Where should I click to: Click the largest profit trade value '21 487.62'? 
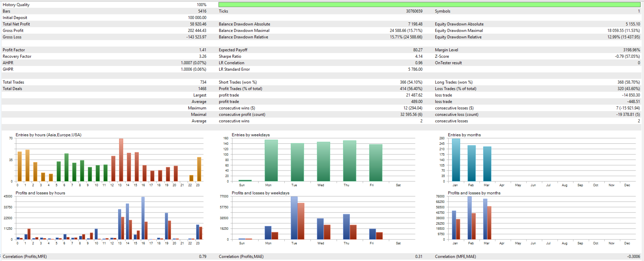point(414,95)
